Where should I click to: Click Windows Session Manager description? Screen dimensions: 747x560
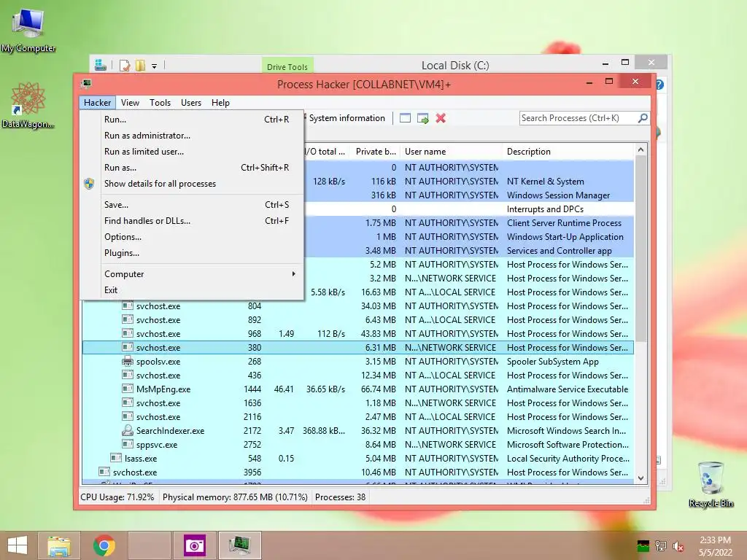pyautogui.click(x=558, y=195)
